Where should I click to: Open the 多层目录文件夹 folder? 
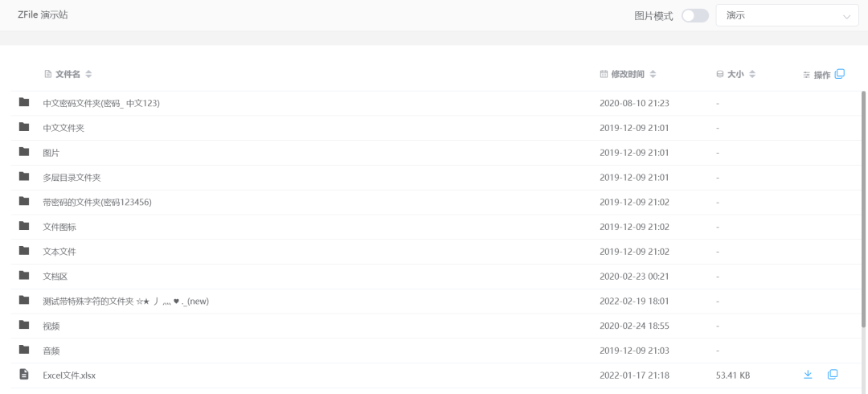72,177
